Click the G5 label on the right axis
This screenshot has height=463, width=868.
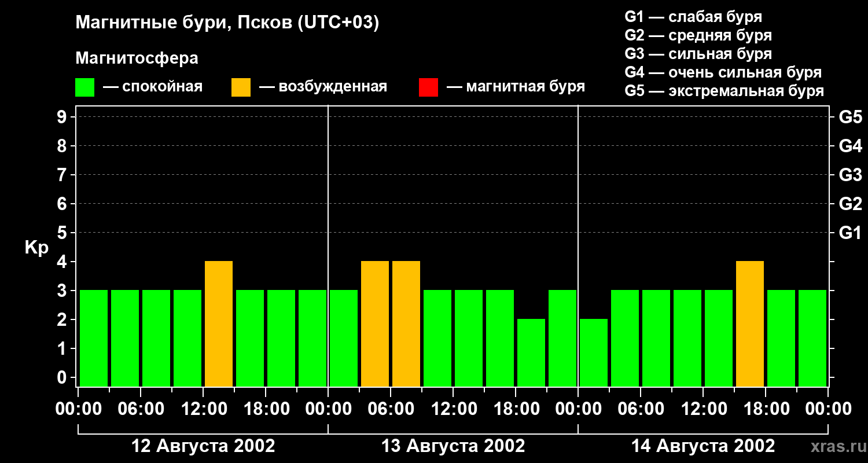click(x=850, y=117)
